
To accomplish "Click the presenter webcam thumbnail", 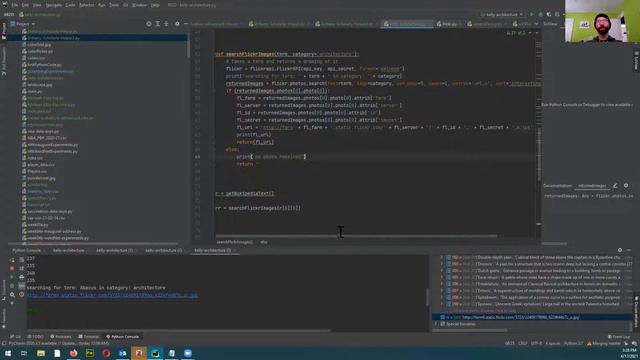I will tap(602, 21).
